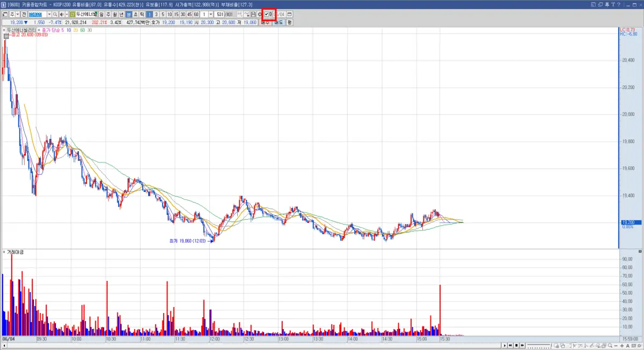This screenshot has width=644, height=350.
Task: Click the stock code input field 034020
Action: (x=37, y=14)
